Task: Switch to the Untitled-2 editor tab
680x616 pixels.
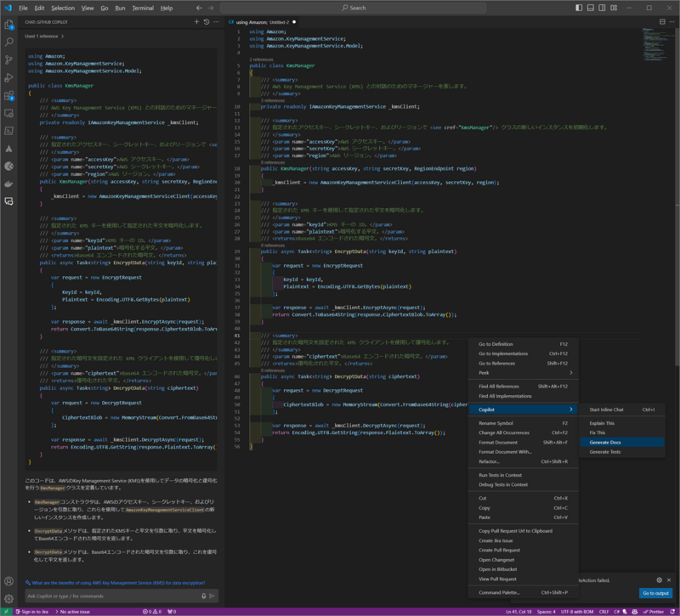Action: pyautogui.click(x=262, y=22)
